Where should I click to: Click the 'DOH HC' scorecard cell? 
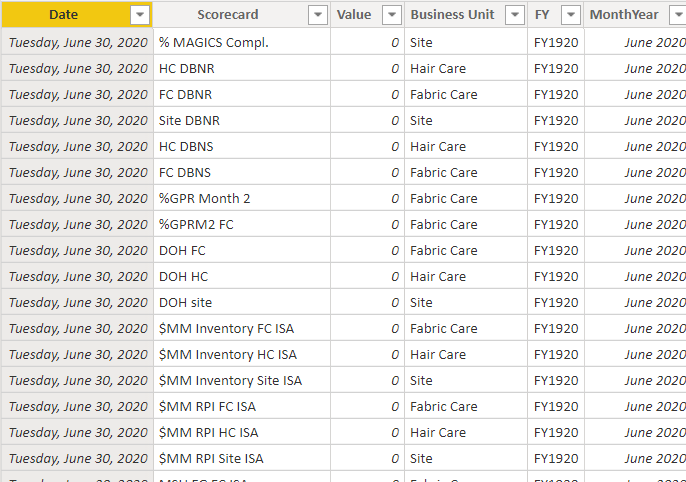(x=242, y=277)
